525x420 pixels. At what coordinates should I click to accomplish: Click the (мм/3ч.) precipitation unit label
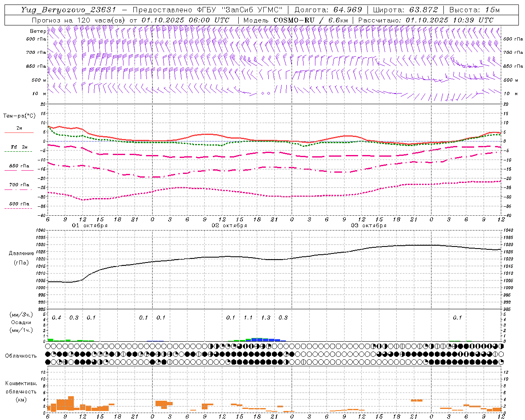[x=21, y=315]
